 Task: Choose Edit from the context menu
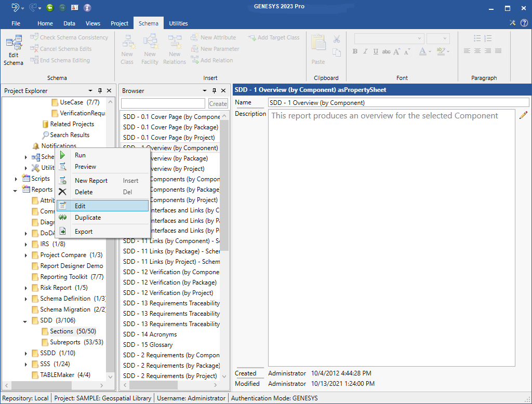[x=80, y=206]
